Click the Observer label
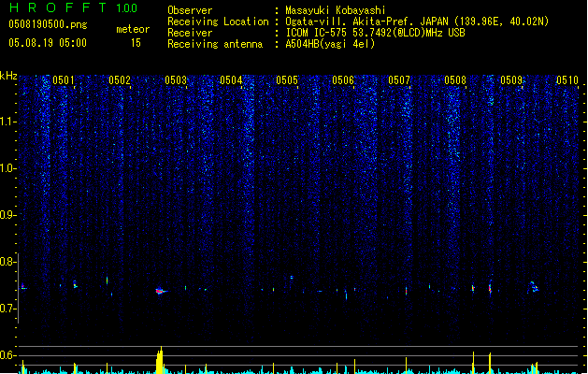The height and width of the screenshot is (374, 588). (190, 10)
